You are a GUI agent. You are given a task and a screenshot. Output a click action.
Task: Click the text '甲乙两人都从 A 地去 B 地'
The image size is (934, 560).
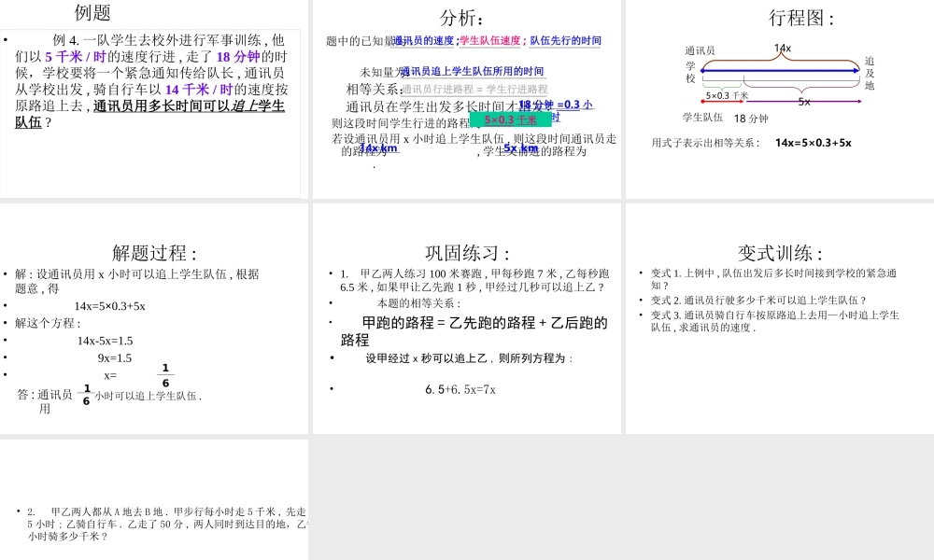106,511
